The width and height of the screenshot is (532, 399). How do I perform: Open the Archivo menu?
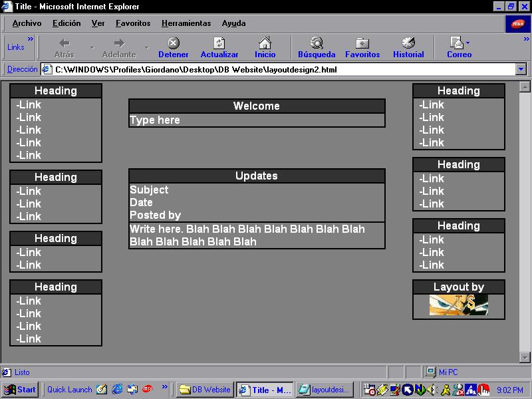coord(27,23)
